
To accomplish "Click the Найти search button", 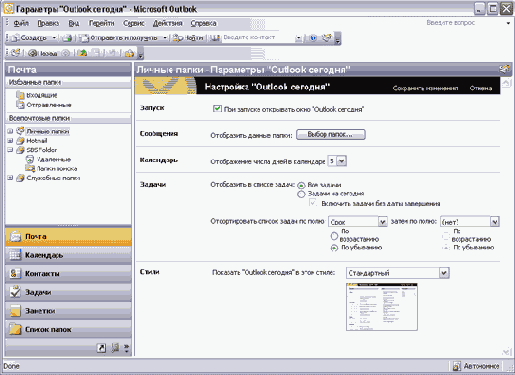I will 188,38.
